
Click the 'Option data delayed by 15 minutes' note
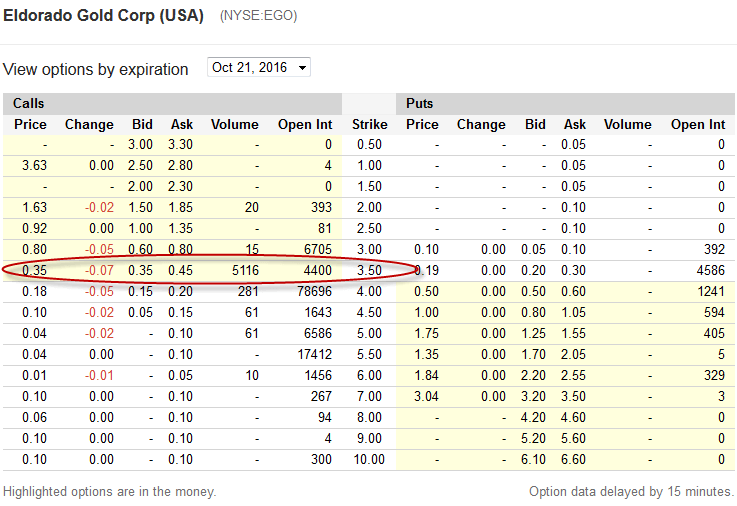click(631, 492)
